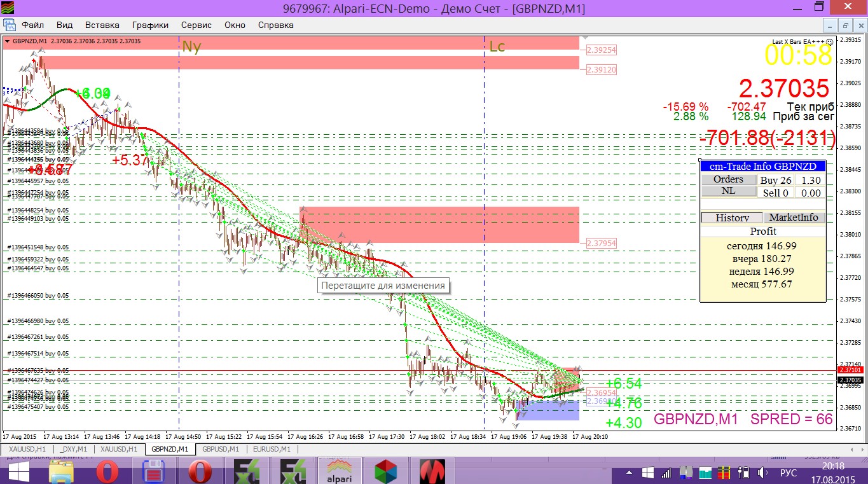Click the green 128.94 profit value
This screenshot has width=868, height=484.
click(x=749, y=117)
